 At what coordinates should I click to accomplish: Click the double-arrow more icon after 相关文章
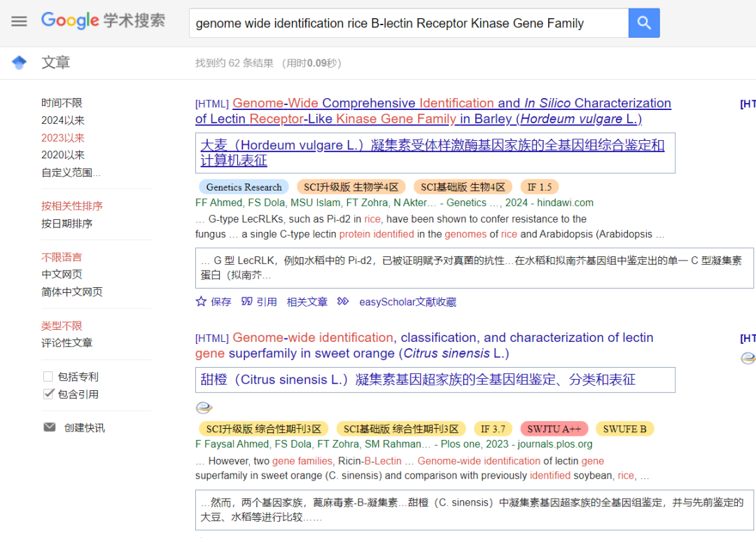(343, 301)
